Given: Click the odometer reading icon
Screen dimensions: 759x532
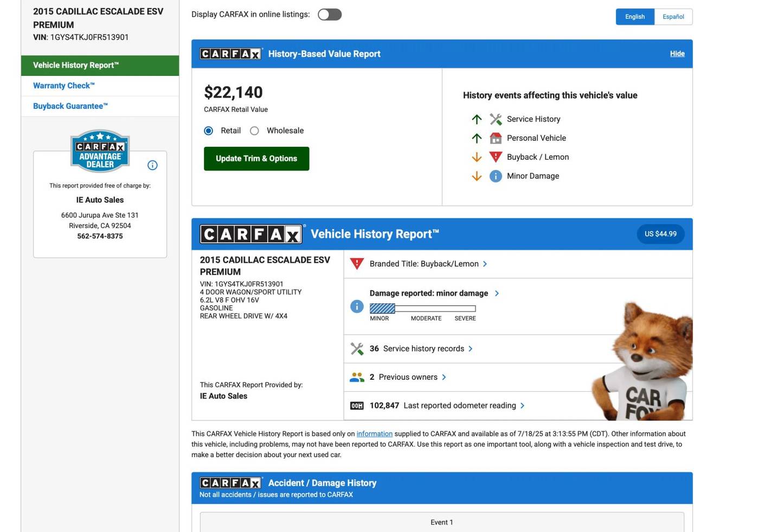Looking at the screenshot, I should tap(357, 406).
